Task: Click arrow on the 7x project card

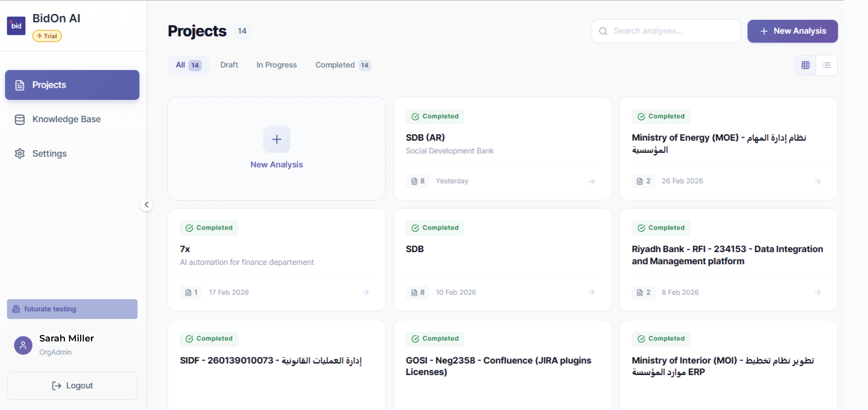Action: (365, 292)
